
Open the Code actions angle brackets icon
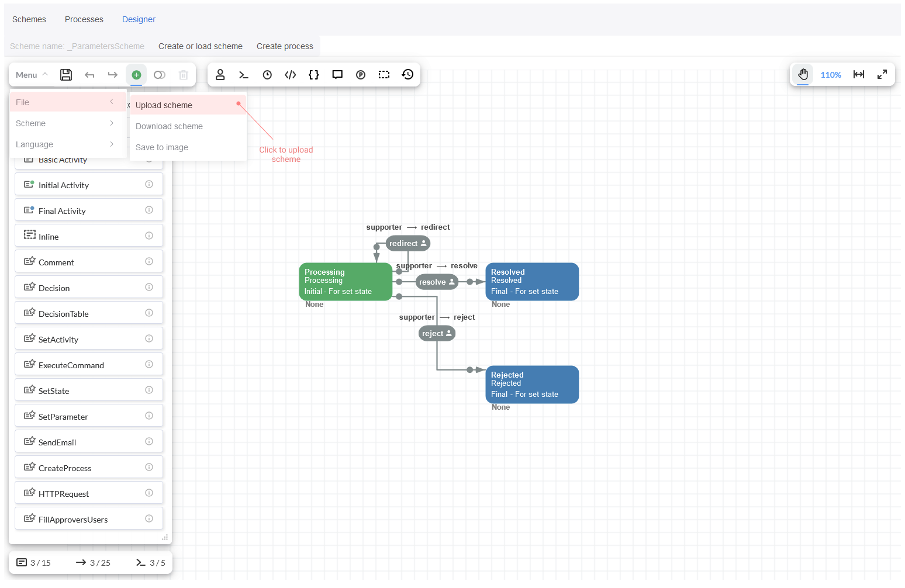[291, 75]
